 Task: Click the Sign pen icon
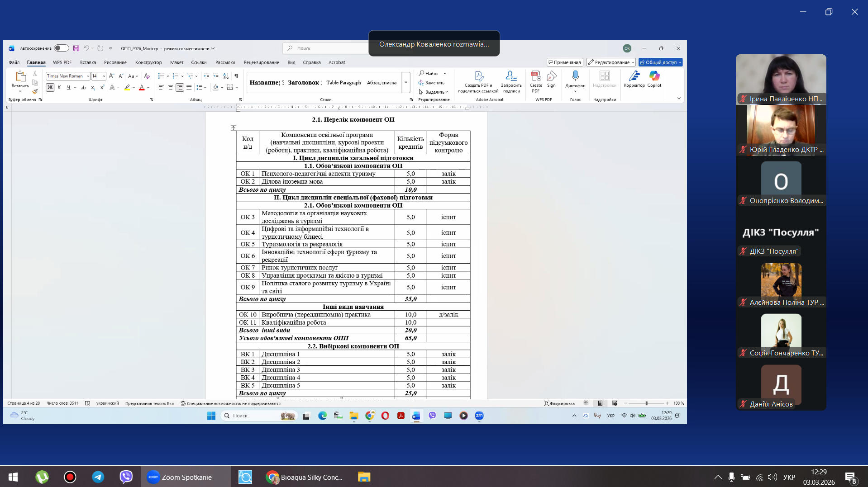[x=551, y=79]
